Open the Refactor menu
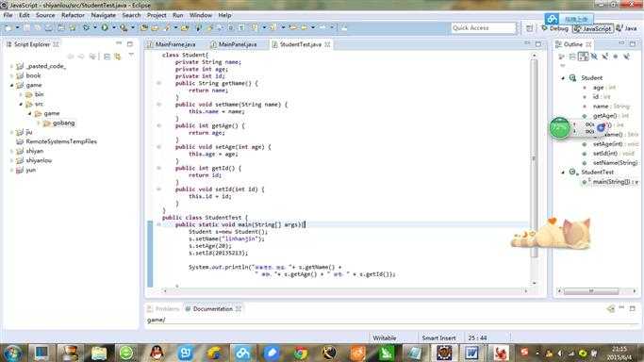Image resolution: width=644 pixels, height=362 pixels. click(73, 15)
